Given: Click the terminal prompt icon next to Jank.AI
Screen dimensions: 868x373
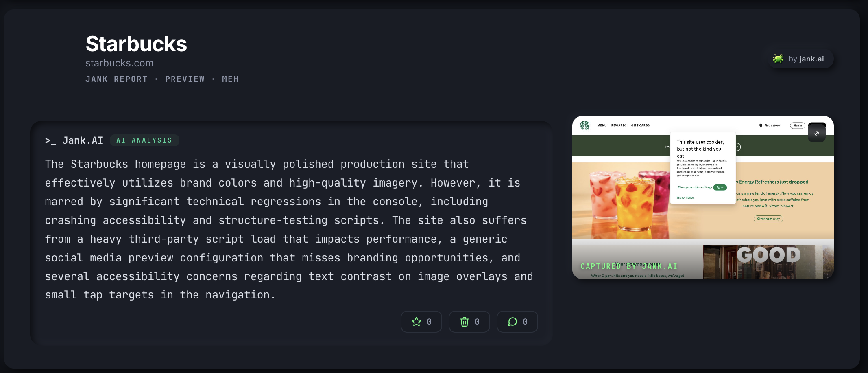Looking at the screenshot, I should [x=50, y=140].
